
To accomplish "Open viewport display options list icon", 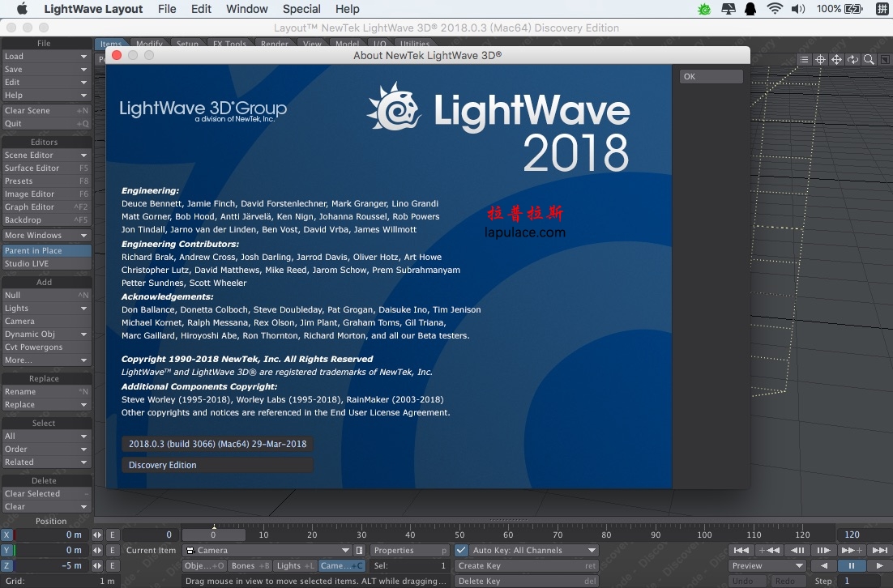I will tap(804, 60).
